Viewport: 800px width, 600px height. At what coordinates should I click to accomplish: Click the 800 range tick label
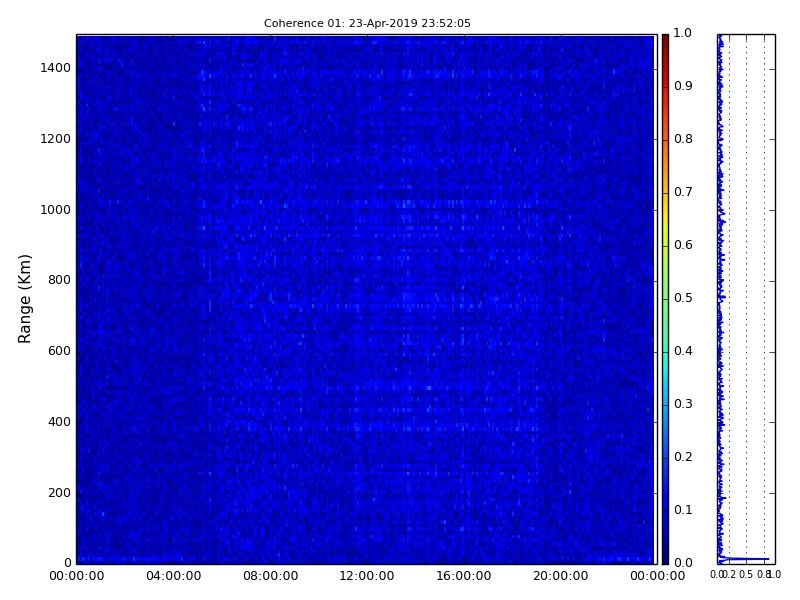59,280
